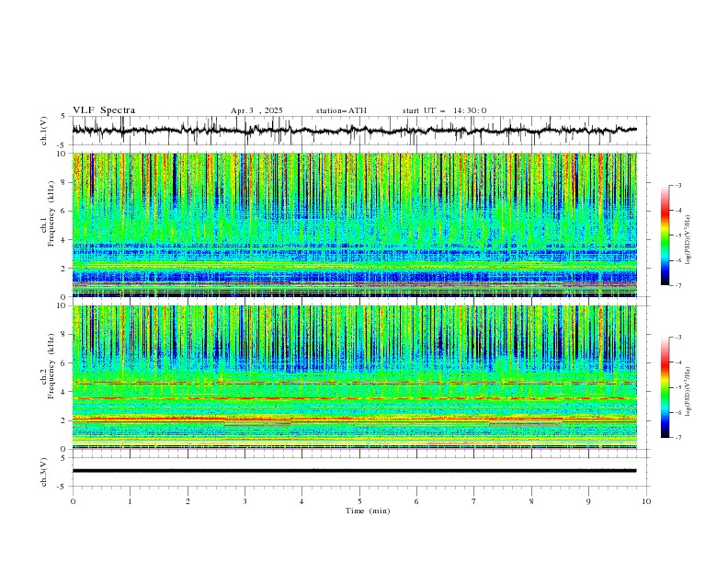Click the ch.1 voltage waveform trace panel
The width and height of the screenshot is (728, 563).
[x=361, y=131]
